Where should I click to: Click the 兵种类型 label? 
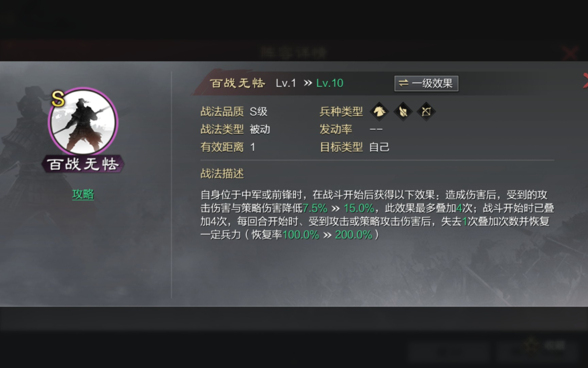(341, 111)
